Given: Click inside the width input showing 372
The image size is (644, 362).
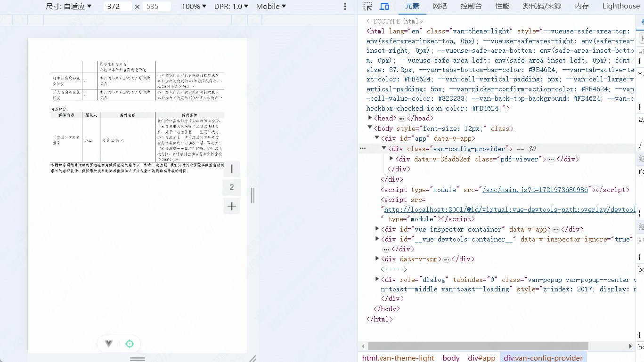Looking at the screenshot, I should click(x=117, y=6).
